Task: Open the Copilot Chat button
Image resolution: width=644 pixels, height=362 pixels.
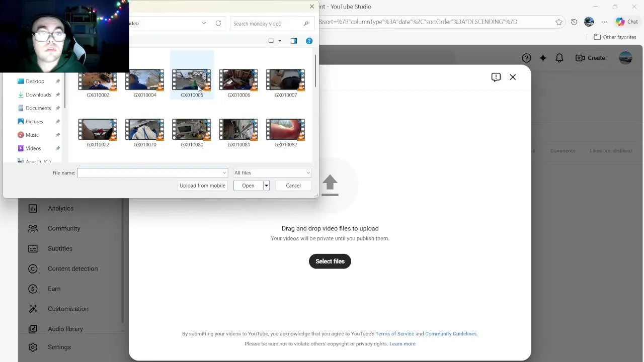Action: pos(627,22)
